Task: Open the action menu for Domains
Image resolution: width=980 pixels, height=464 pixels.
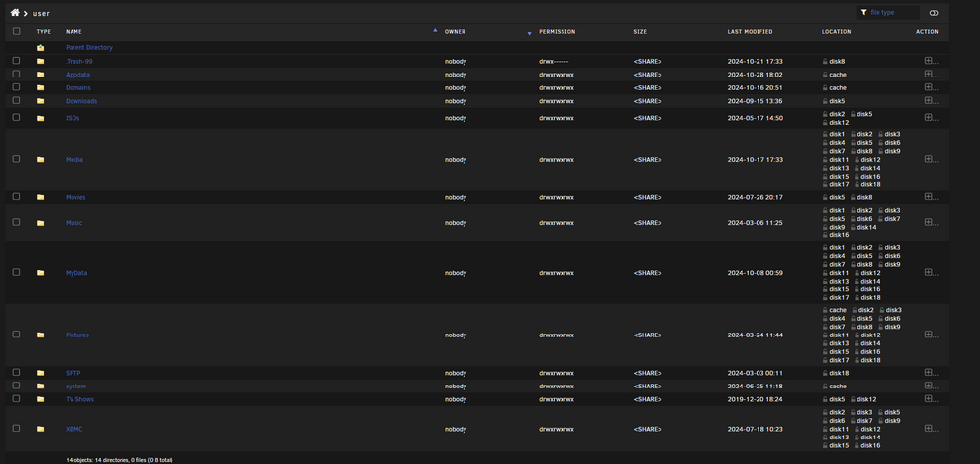Action: 931,87
